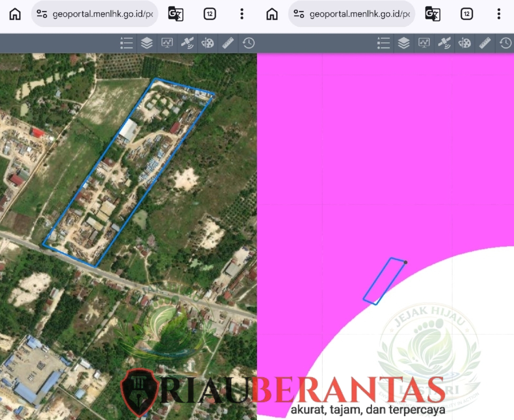Open color palette tool above satellite map
This screenshot has height=420, width=514.
pyautogui.click(x=208, y=43)
